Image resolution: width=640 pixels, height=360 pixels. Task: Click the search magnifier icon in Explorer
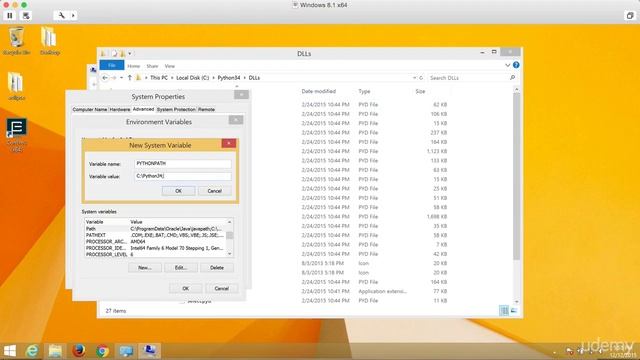(512, 78)
